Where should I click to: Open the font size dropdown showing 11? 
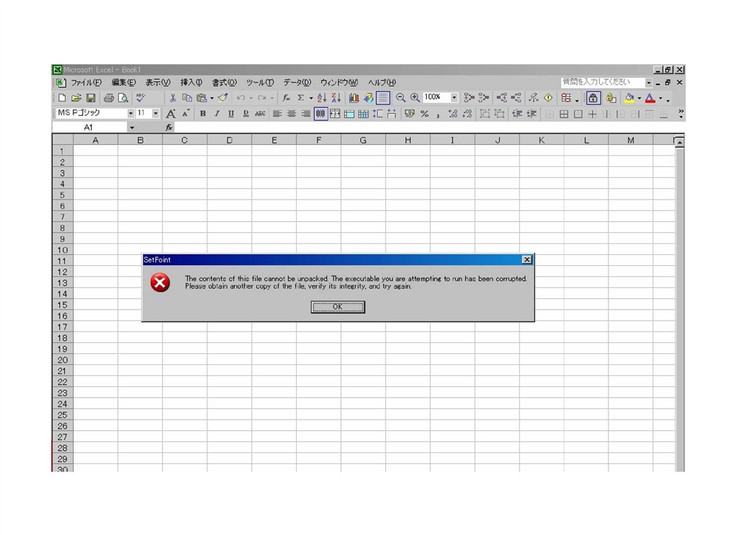click(155, 113)
